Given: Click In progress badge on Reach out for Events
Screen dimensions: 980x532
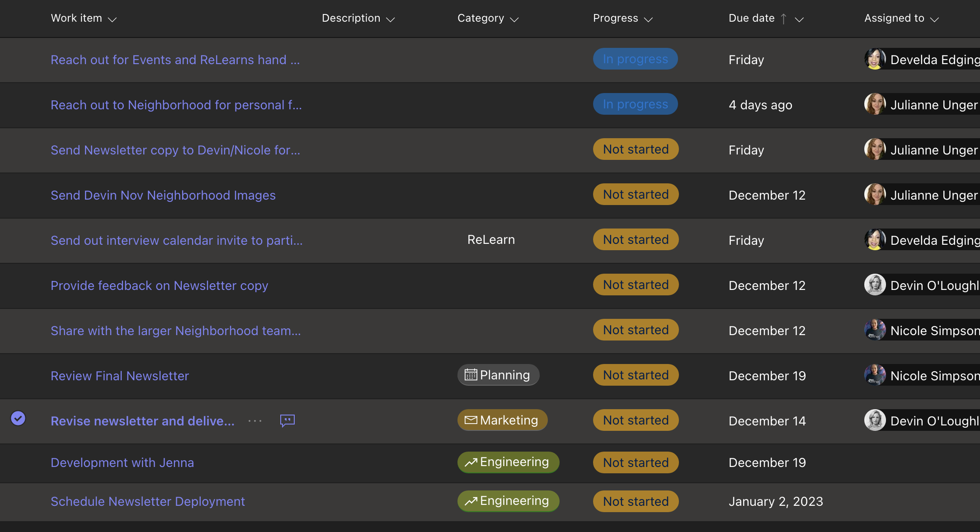Looking at the screenshot, I should click(635, 59).
